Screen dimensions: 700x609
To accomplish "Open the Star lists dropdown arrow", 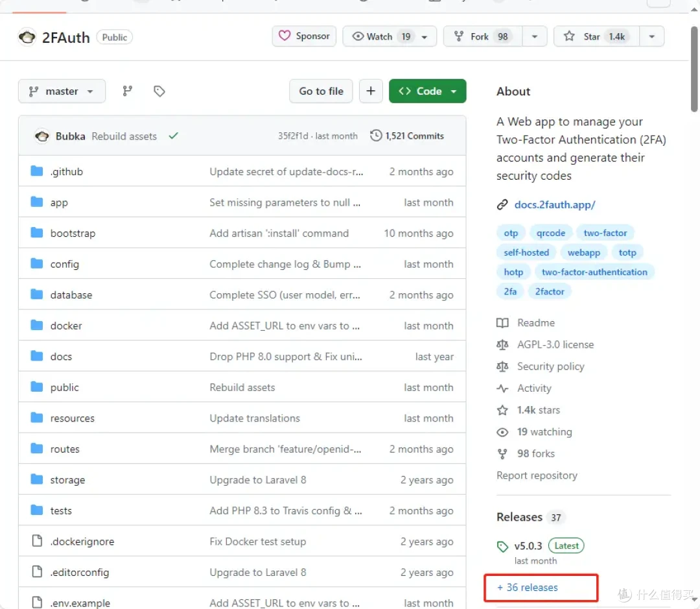I will [x=652, y=36].
